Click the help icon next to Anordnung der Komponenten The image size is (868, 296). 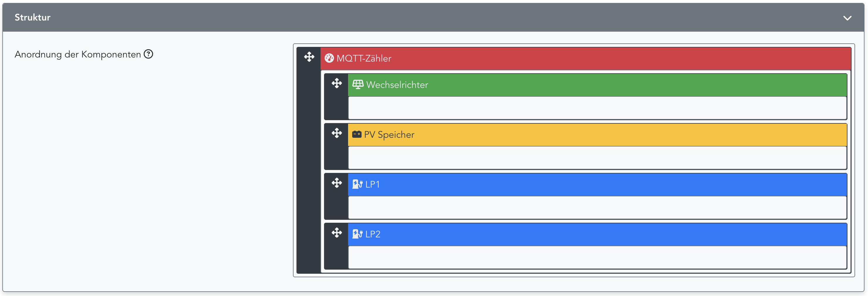148,54
